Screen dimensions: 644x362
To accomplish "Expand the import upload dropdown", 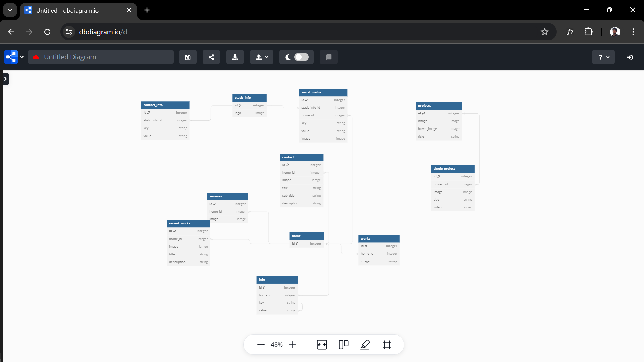I will pos(262,57).
